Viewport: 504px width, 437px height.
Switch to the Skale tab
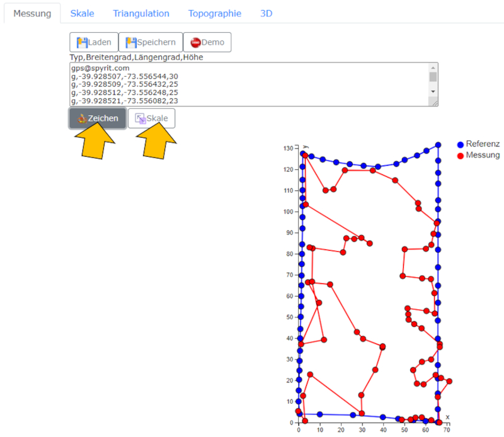coord(83,13)
